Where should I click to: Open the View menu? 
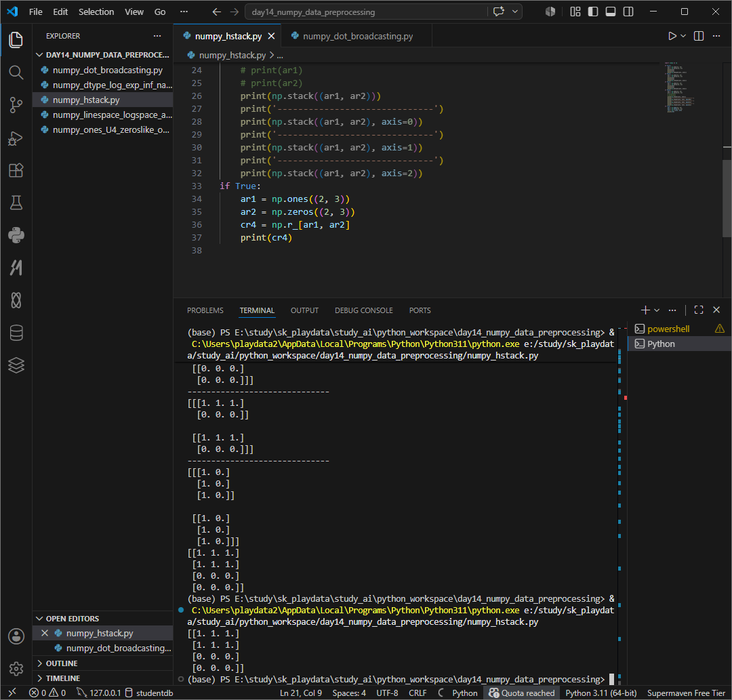[134, 12]
